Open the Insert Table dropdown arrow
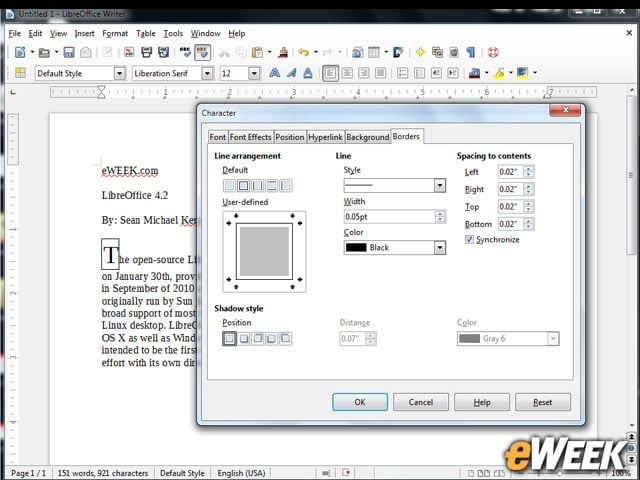Image resolution: width=640 pixels, height=480 pixels. (386, 52)
